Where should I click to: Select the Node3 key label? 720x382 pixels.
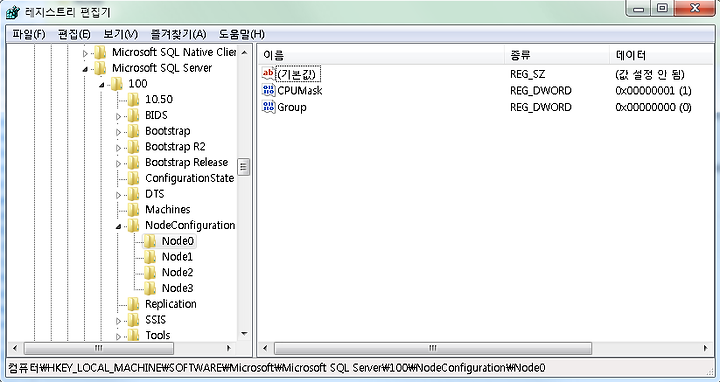click(x=177, y=288)
